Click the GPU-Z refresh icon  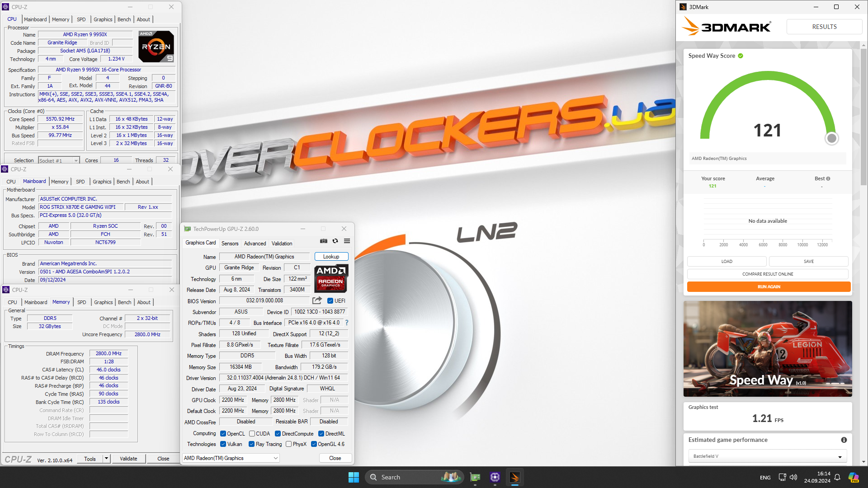335,241
